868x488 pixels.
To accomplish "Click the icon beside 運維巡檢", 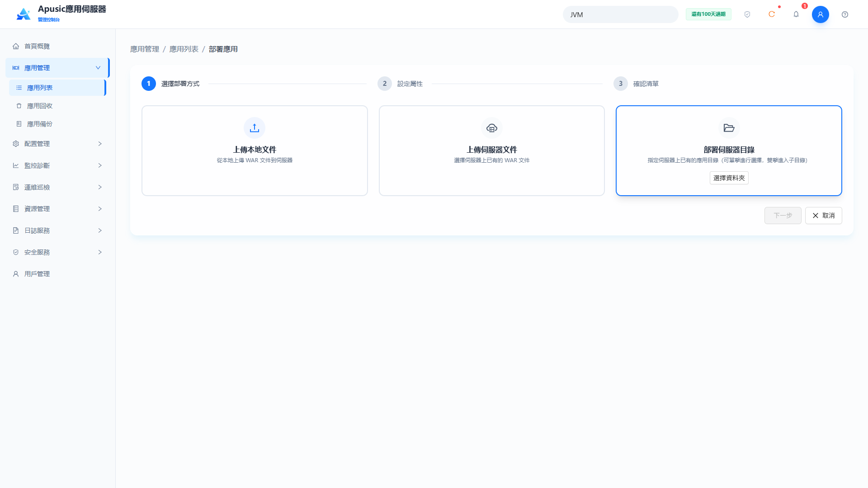I will point(16,187).
